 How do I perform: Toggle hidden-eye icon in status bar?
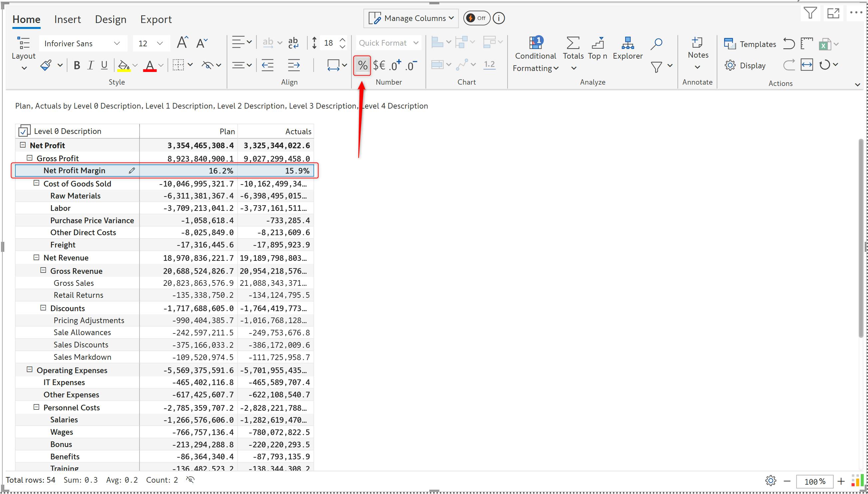[x=191, y=479]
